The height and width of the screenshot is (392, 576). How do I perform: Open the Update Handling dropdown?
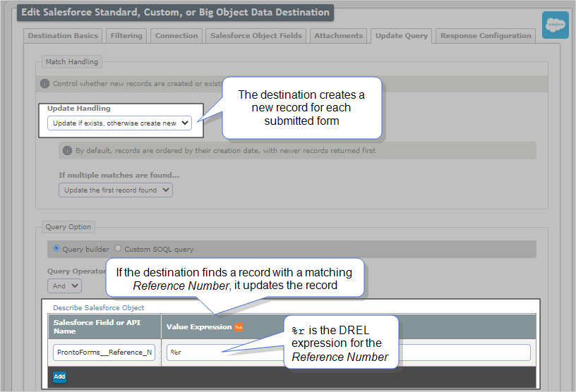pyautogui.click(x=119, y=123)
